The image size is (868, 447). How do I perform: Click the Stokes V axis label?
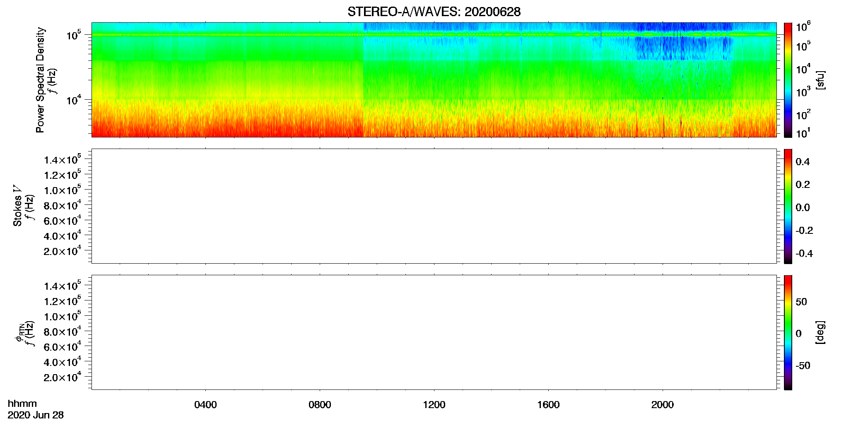tap(17, 206)
